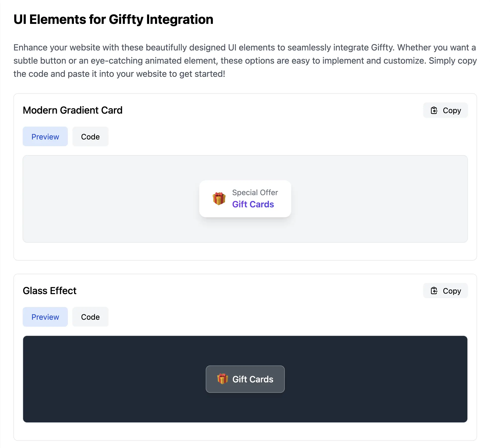Click clipboard icon in Glass Effect's Copy button
Image resolution: width=490 pixels, height=448 pixels.
(434, 291)
